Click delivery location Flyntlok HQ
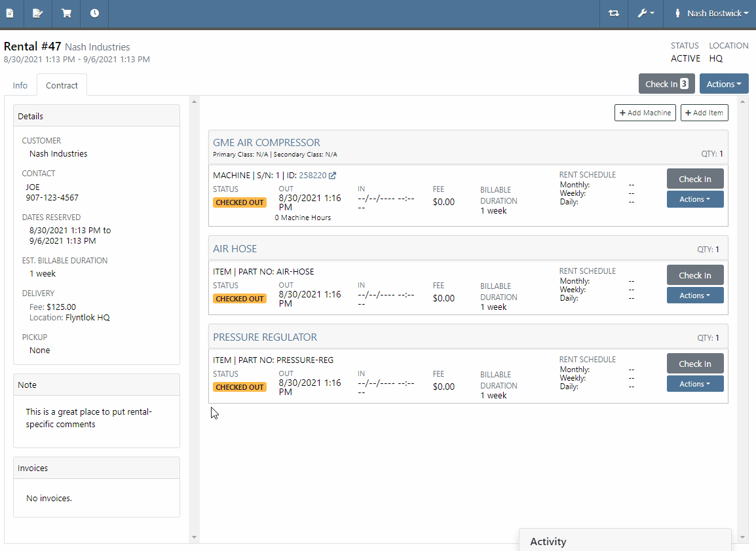The width and height of the screenshot is (756, 551). [x=88, y=318]
